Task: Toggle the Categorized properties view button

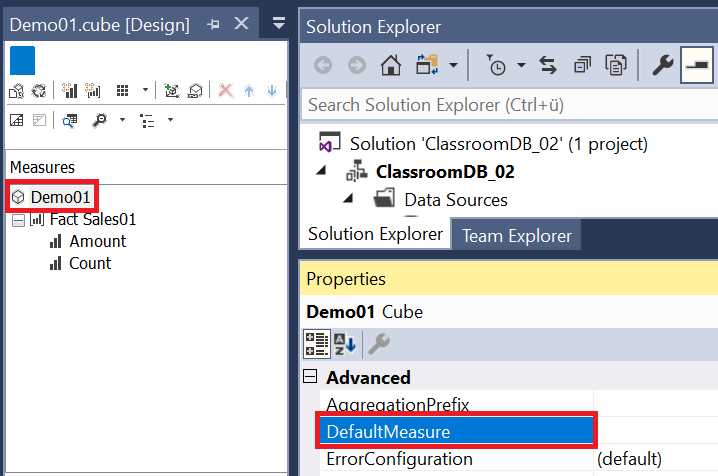Action: [317, 344]
